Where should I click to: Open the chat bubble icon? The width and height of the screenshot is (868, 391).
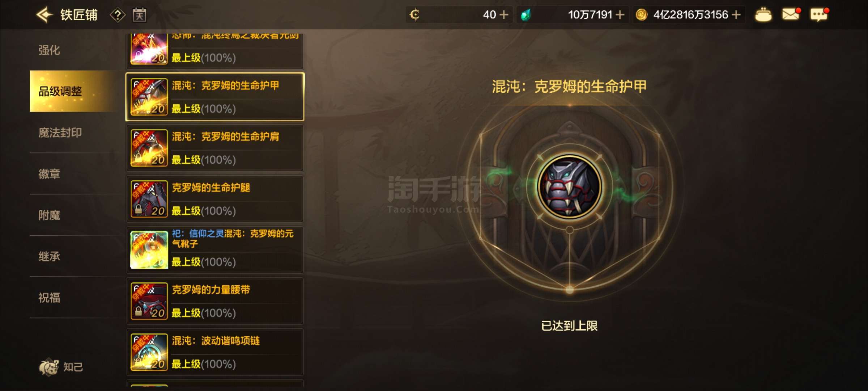(819, 14)
